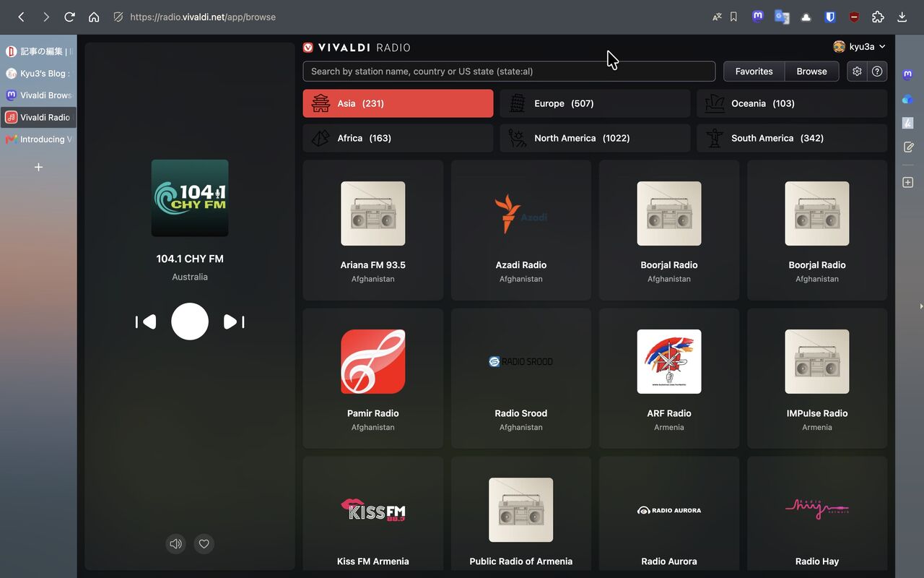Click the 104.1 CHY FM logo artwork

[x=190, y=198]
